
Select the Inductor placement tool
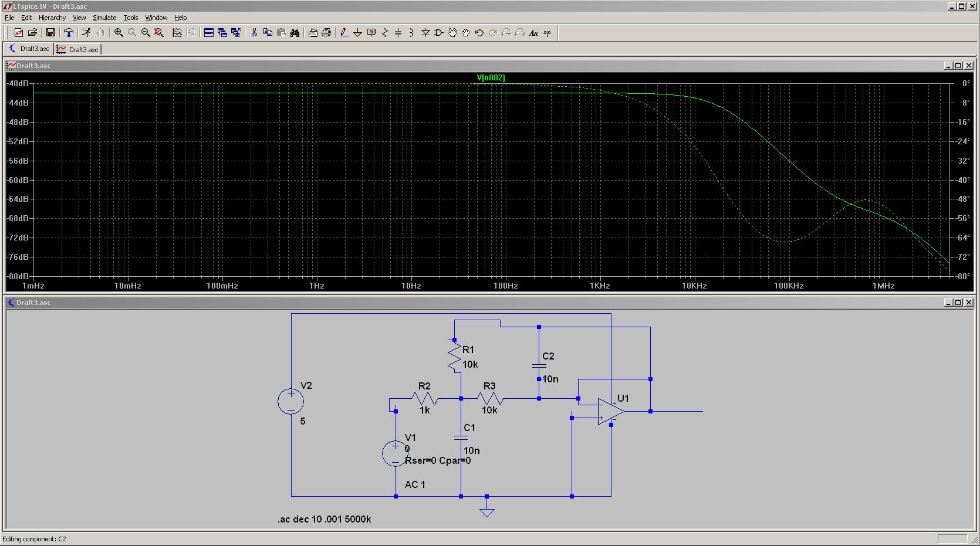pyautogui.click(x=411, y=33)
